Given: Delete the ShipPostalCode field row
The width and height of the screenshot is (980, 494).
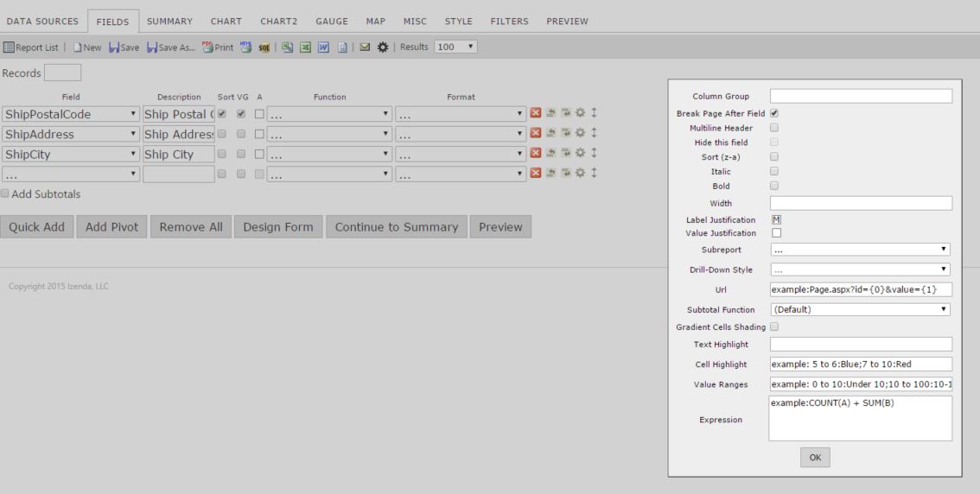Looking at the screenshot, I should click(536, 113).
